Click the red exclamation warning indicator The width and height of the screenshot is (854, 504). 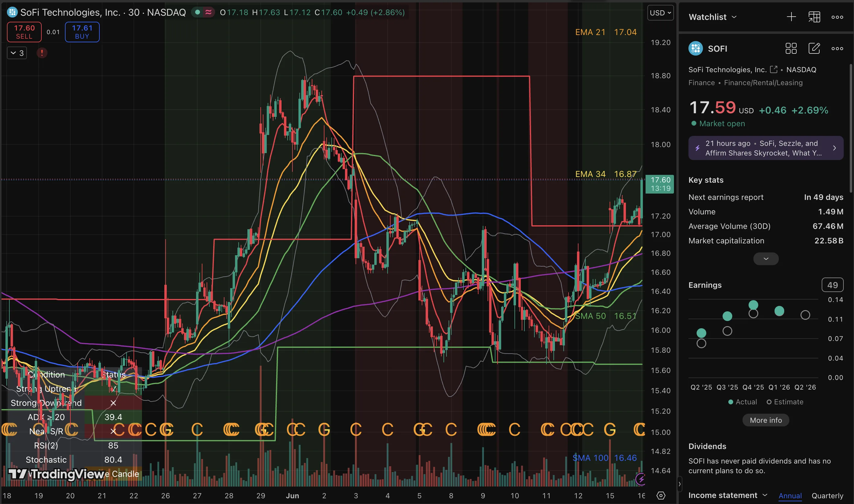(42, 53)
